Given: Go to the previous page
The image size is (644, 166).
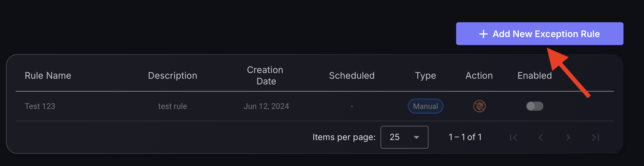Looking at the screenshot, I should tap(541, 137).
